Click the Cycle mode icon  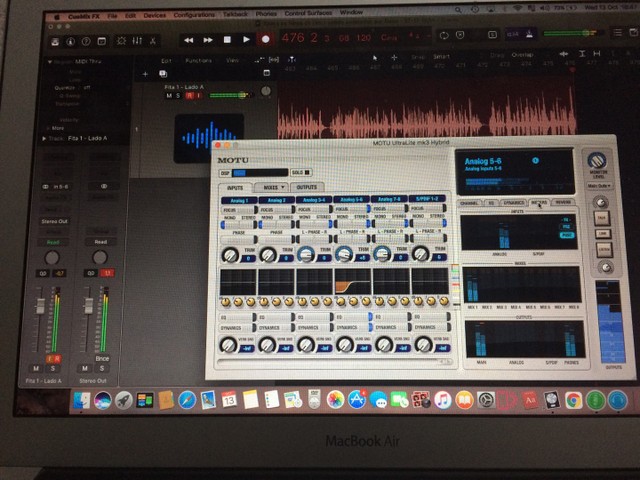pos(444,36)
